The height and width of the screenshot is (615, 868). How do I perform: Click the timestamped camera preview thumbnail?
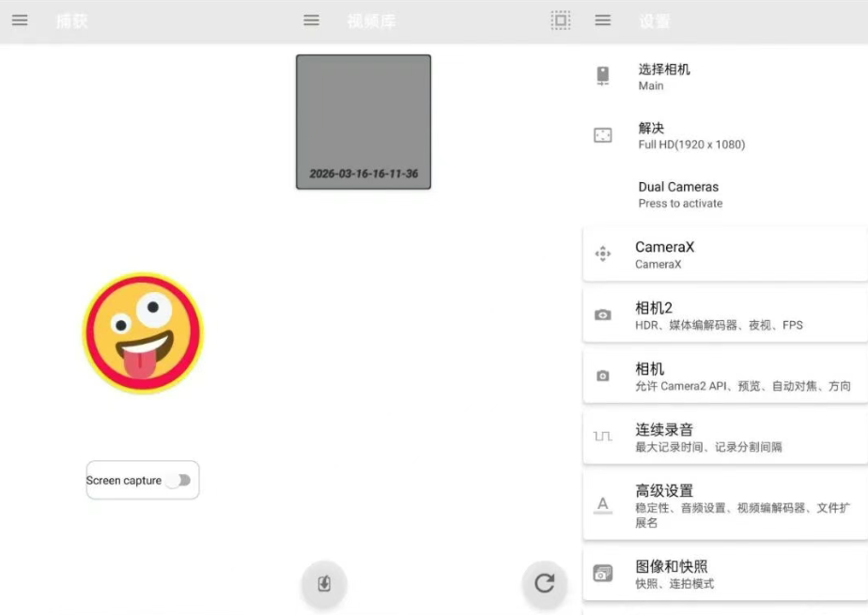pyautogui.click(x=364, y=122)
